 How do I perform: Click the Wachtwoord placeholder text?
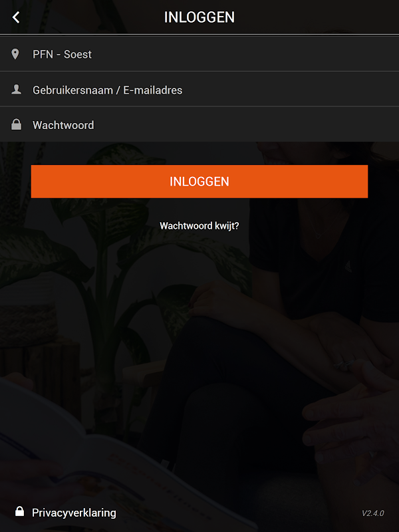tap(63, 125)
